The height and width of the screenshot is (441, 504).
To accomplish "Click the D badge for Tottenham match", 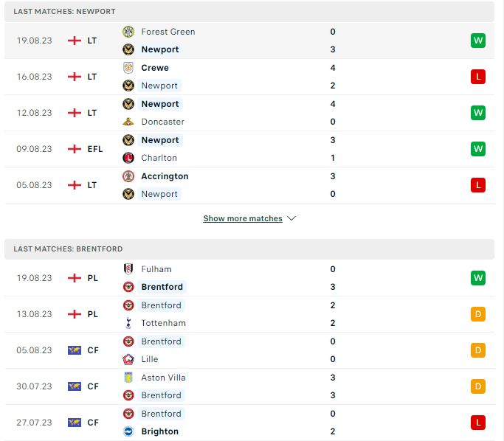I will (x=478, y=314).
